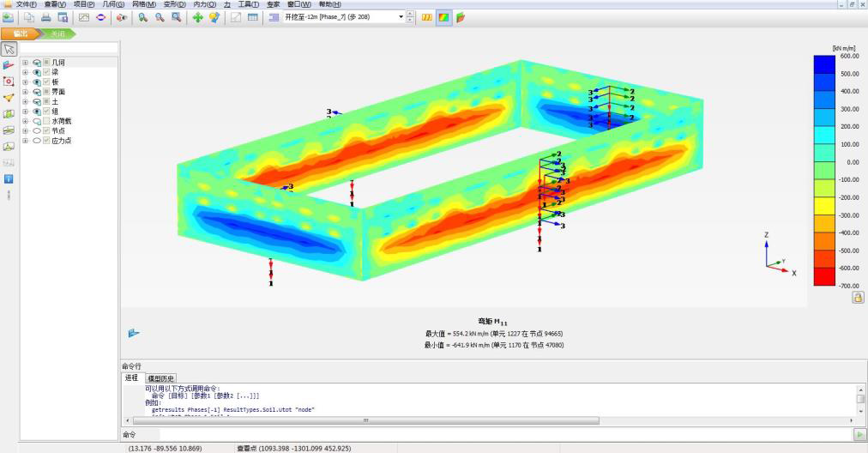Expand the 几何 tree node
Image resolution: width=868 pixels, height=453 pixels.
click(25, 63)
